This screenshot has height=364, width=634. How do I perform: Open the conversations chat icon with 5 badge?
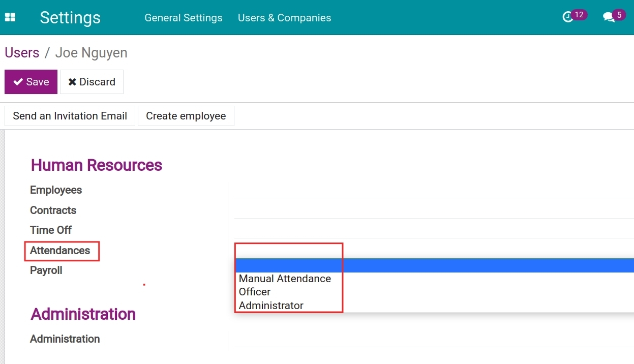pyautogui.click(x=609, y=17)
